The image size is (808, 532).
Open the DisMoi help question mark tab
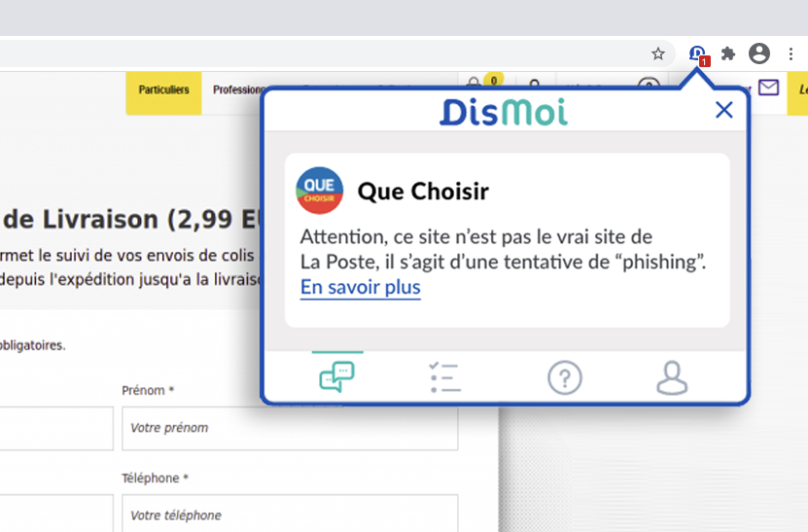(x=565, y=378)
